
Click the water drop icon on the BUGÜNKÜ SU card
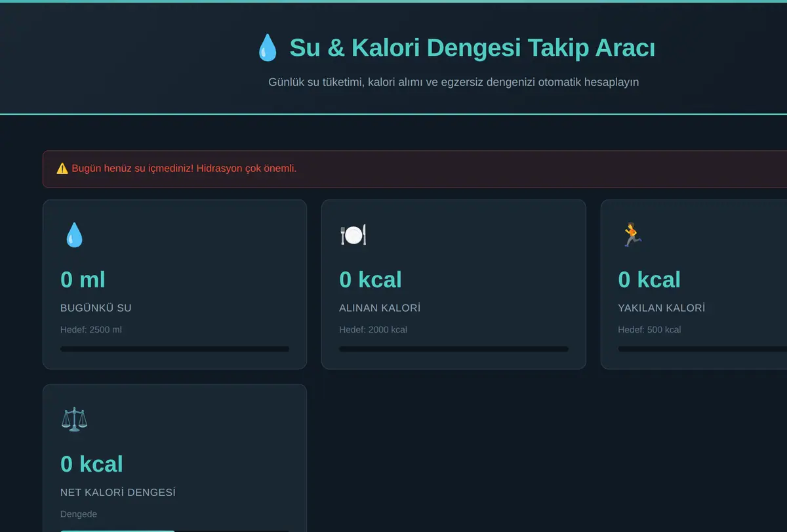coord(73,235)
